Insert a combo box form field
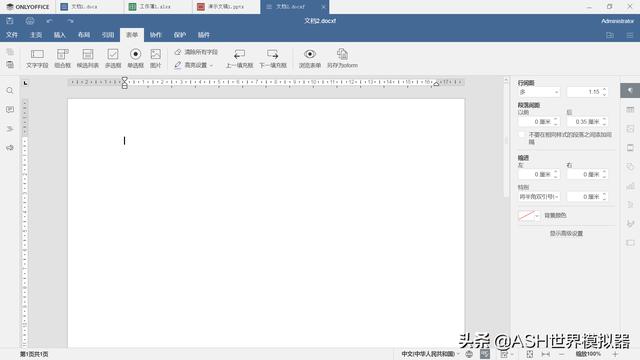The image size is (640, 360). point(62,58)
